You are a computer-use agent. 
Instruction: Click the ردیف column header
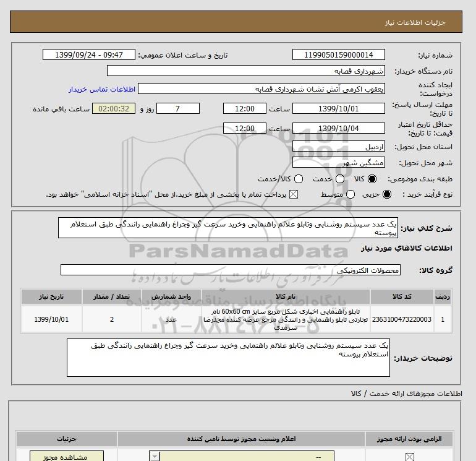point(443,296)
